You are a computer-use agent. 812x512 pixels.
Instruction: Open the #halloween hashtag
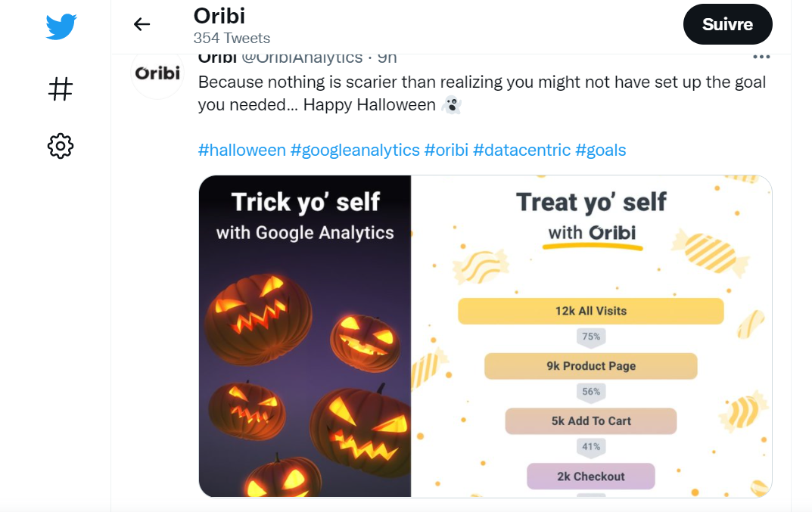tap(242, 150)
